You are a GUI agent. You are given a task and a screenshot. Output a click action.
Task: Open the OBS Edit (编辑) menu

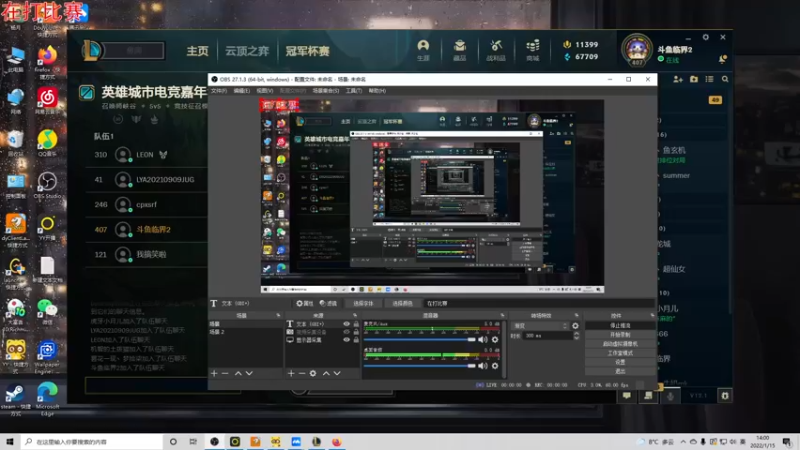(x=241, y=91)
